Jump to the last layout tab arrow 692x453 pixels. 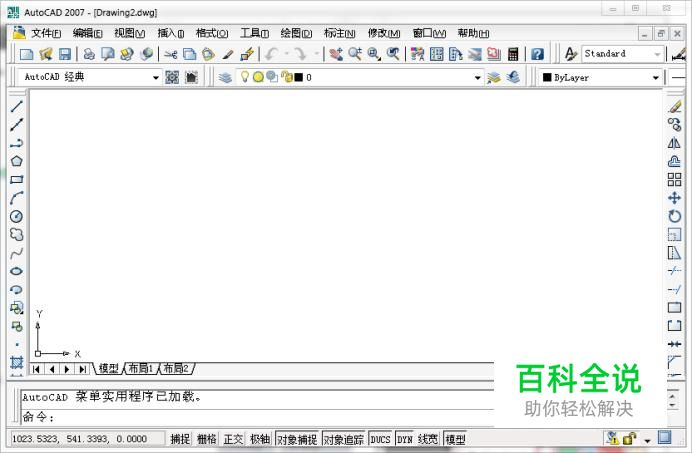tap(83, 369)
